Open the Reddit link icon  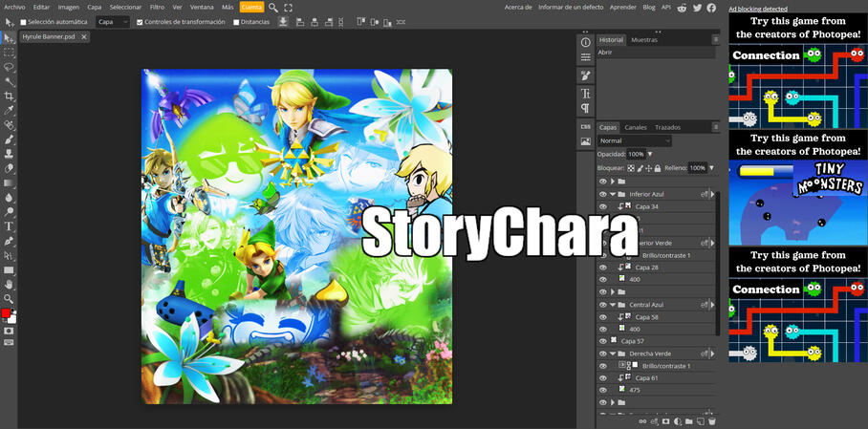[681, 8]
